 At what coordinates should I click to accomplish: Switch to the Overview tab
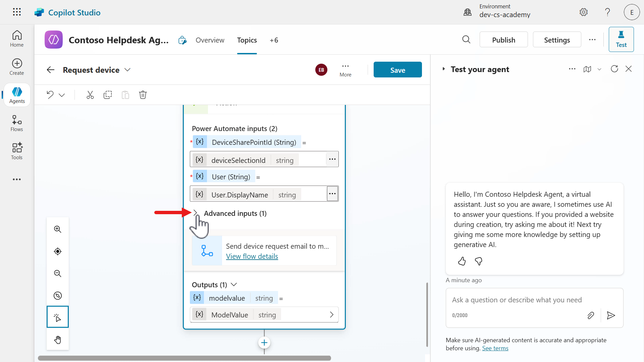point(210,40)
